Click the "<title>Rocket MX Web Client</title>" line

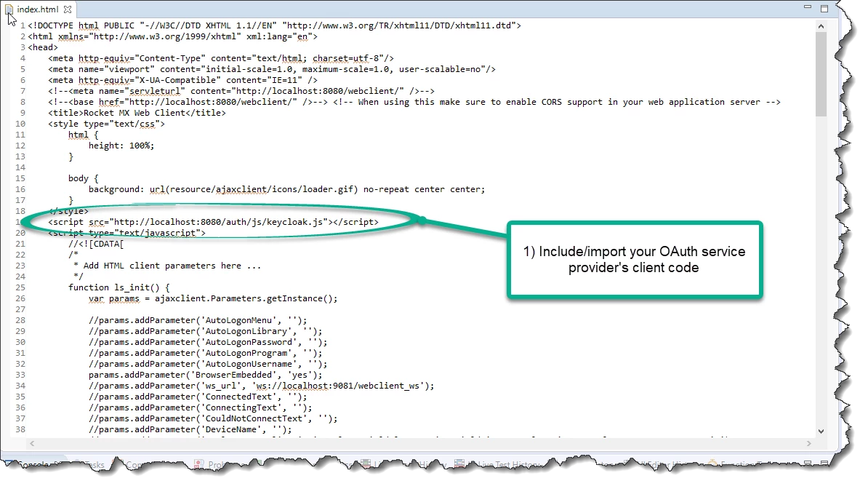click(x=137, y=113)
